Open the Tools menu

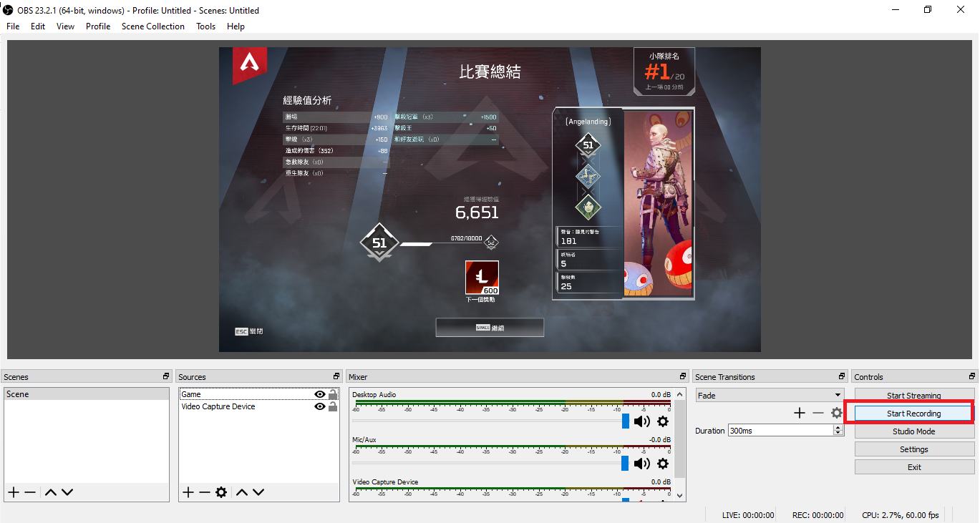[x=206, y=26]
